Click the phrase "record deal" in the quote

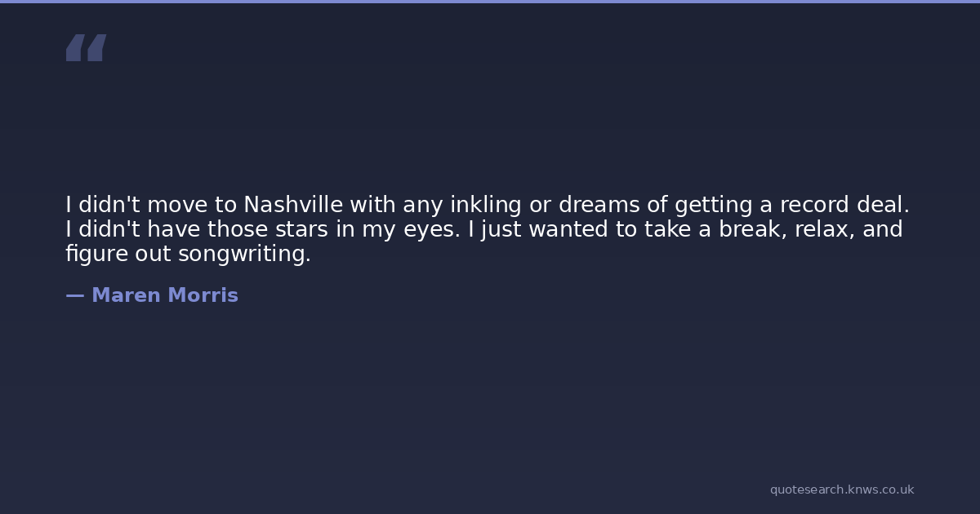844,204
